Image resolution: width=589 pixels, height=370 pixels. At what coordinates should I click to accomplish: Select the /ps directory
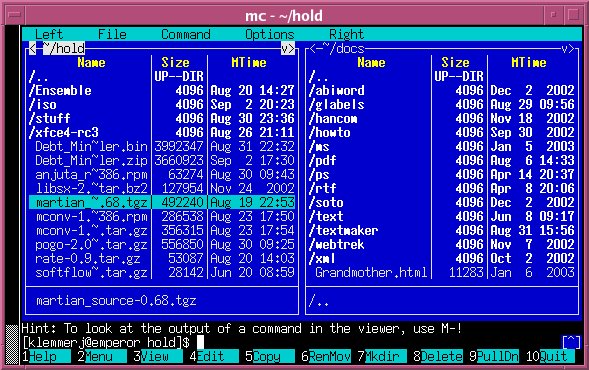click(x=442, y=174)
